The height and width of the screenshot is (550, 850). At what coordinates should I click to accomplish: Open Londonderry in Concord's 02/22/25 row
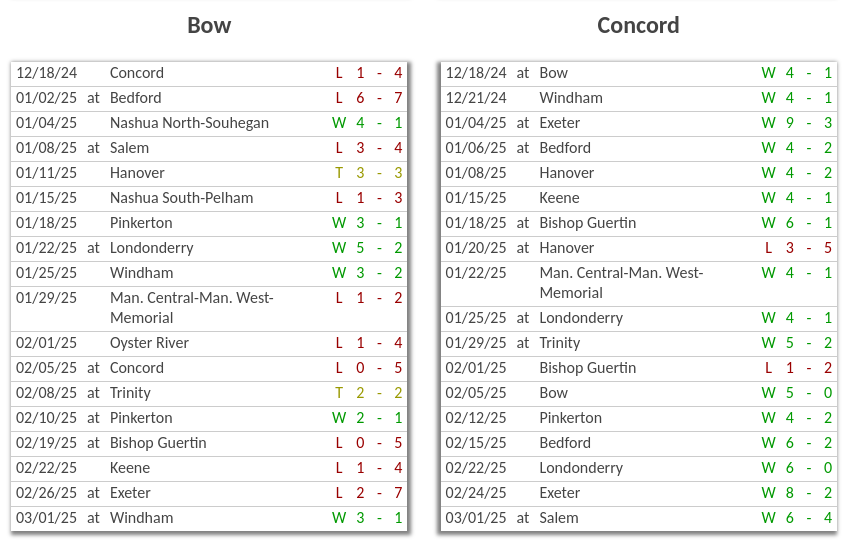(581, 468)
